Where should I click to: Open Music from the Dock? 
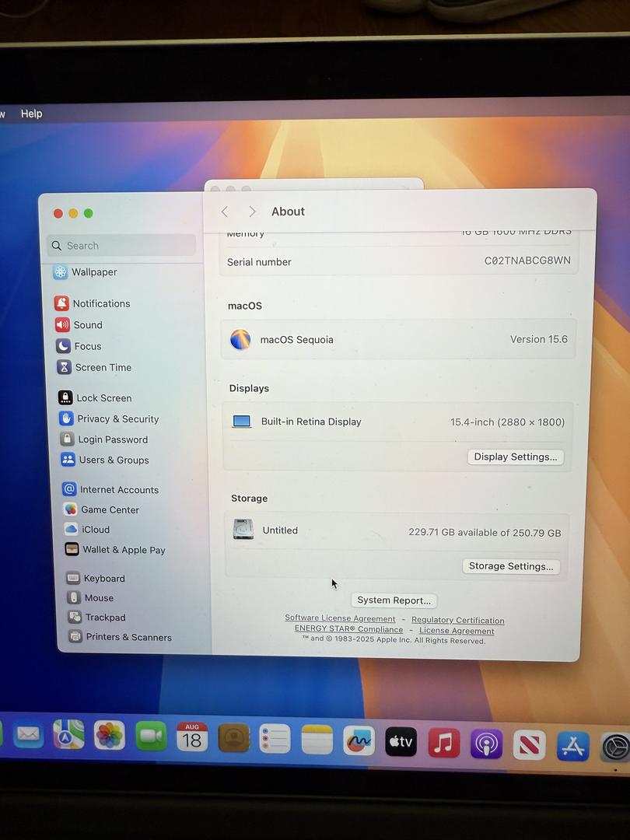[x=443, y=743]
